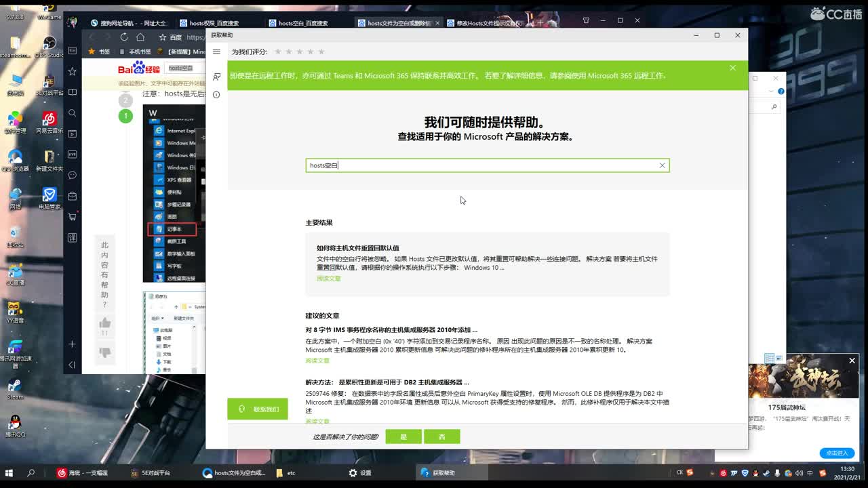Click 点击进入 in the ad popup
868x488 pixels.
point(837,453)
